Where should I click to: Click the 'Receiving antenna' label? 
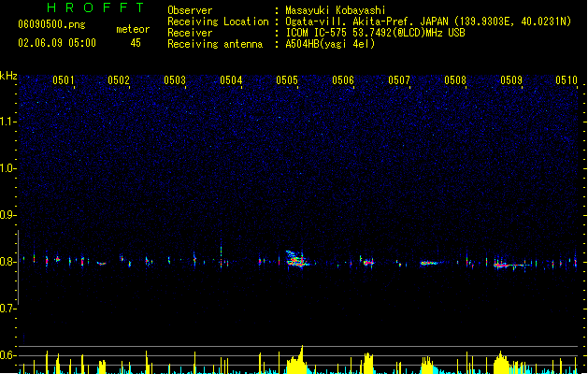[x=215, y=44]
